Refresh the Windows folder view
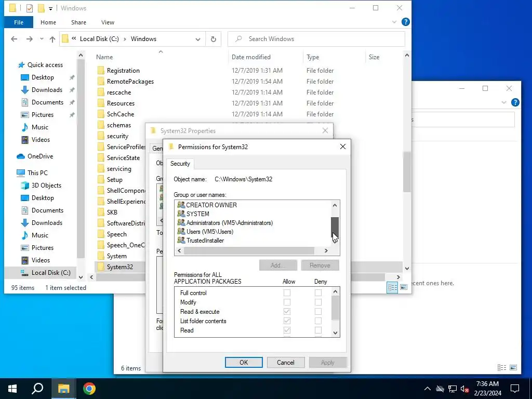This screenshot has height=399, width=532. click(214, 39)
